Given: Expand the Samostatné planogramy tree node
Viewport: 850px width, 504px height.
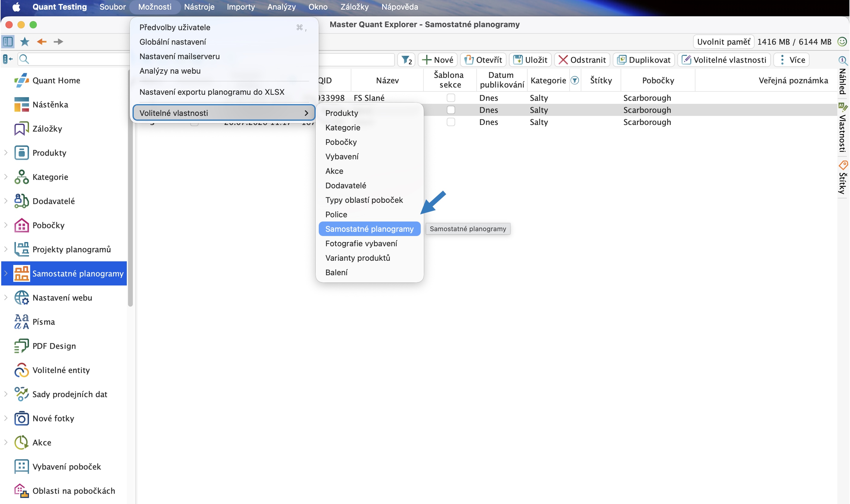Looking at the screenshot, I should (6, 273).
